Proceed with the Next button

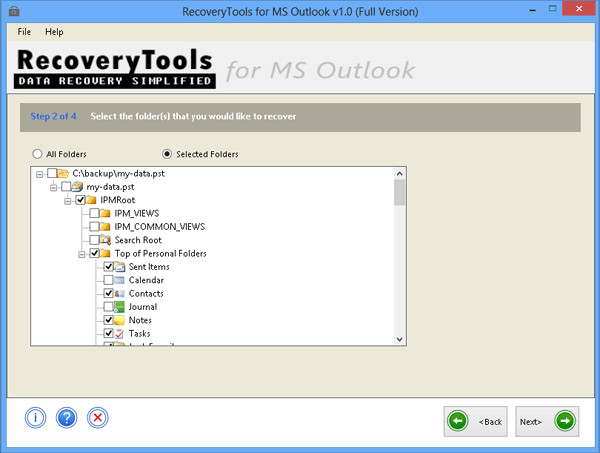point(547,421)
